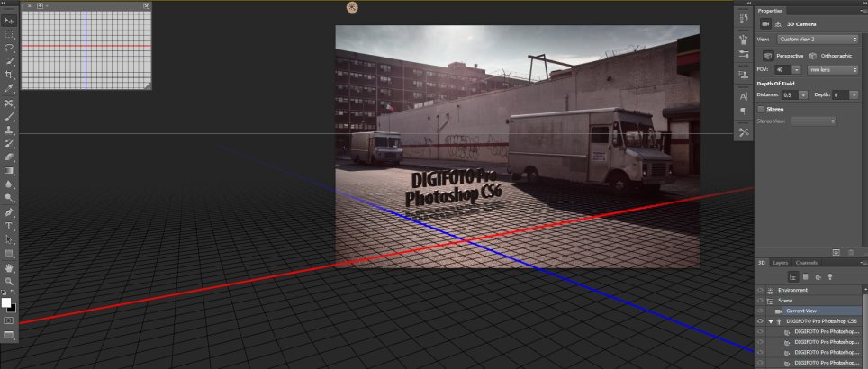
Task: Select the Move tool
Action: tap(9, 21)
